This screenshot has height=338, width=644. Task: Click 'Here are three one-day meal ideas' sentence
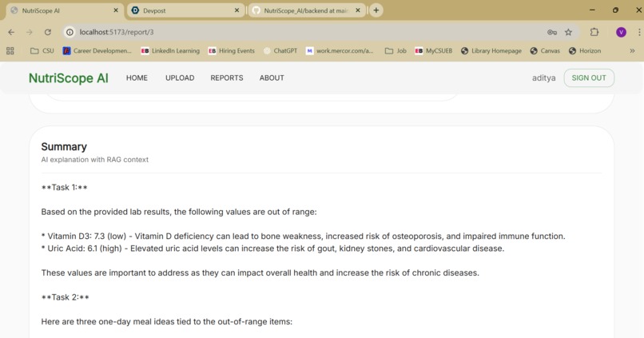pos(167,321)
